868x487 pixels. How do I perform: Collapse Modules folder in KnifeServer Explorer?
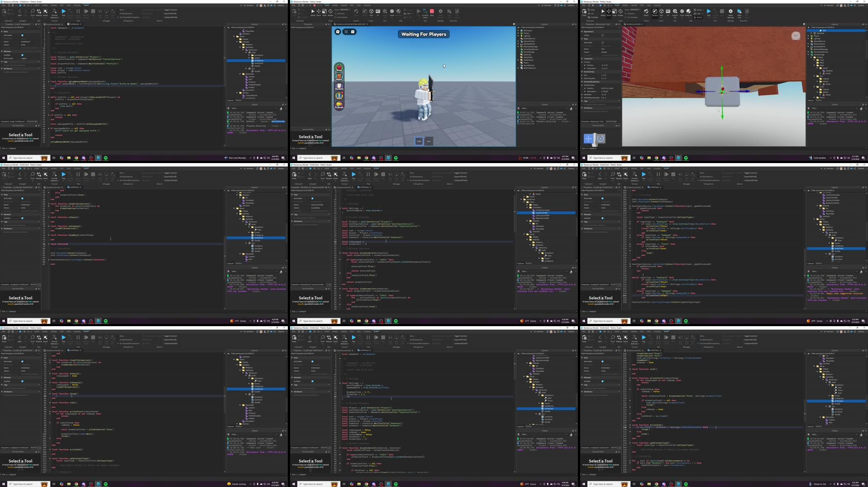[x=237, y=42]
